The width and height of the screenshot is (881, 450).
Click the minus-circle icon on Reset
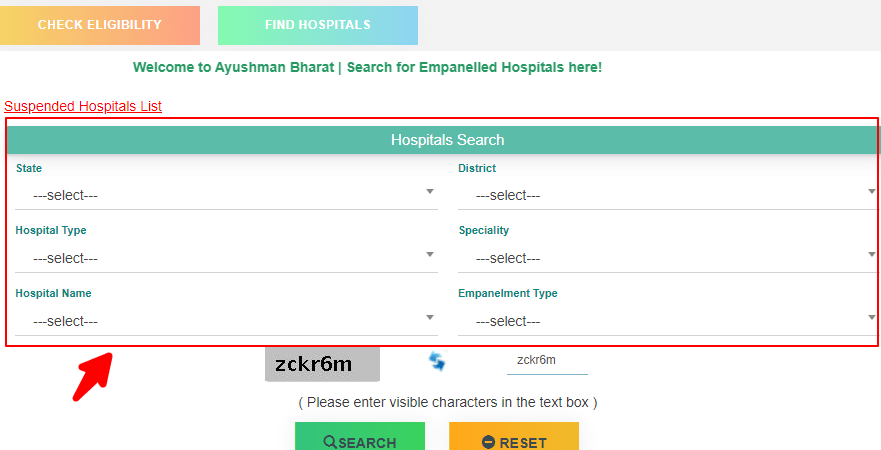[x=488, y=442]
